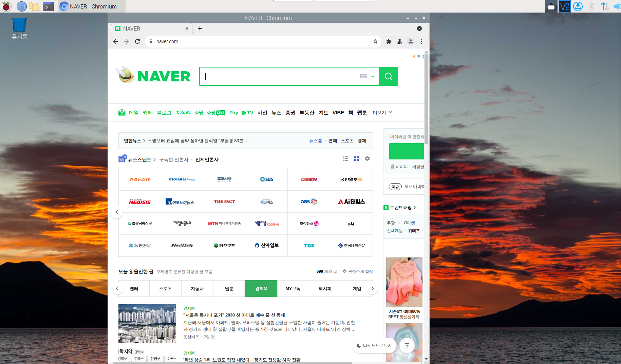The height and width of the screenshot is (364, 621).
Task: Open the THE FACT press logo tile
Action: point(224,202)
